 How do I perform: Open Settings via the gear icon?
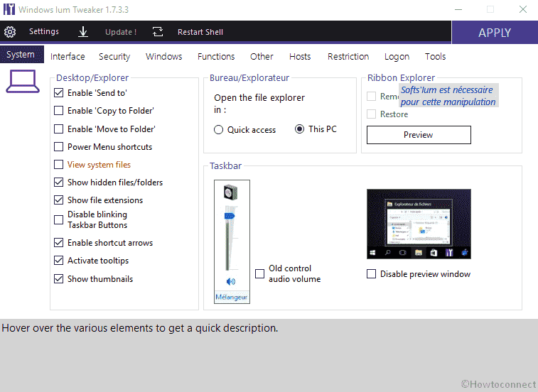[x=10, y=32]
